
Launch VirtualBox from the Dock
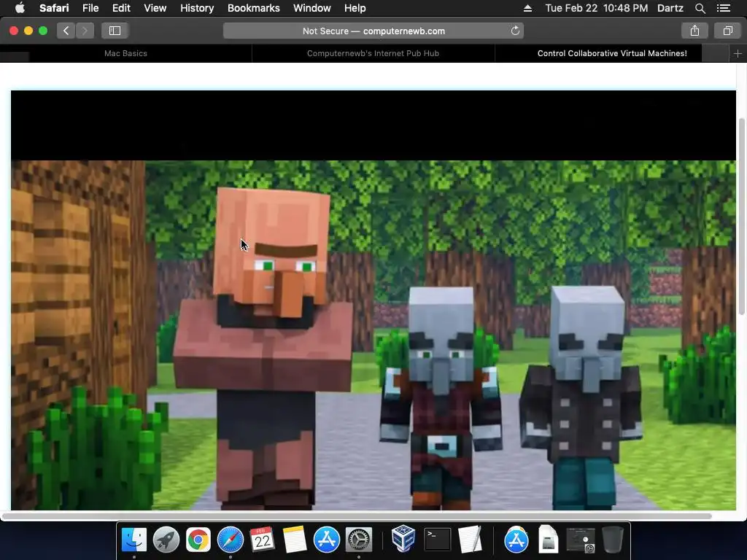[x=403, y=539]
